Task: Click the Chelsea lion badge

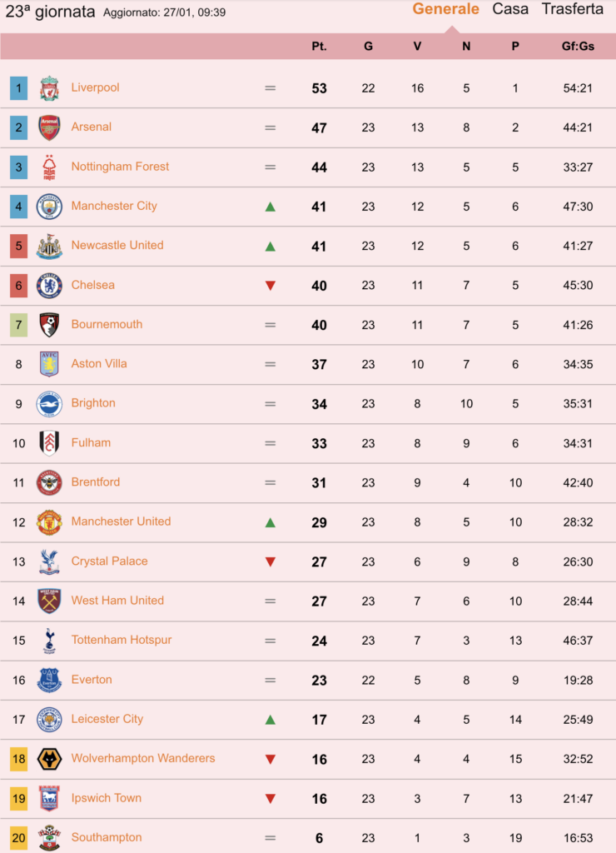Action: 49,286
